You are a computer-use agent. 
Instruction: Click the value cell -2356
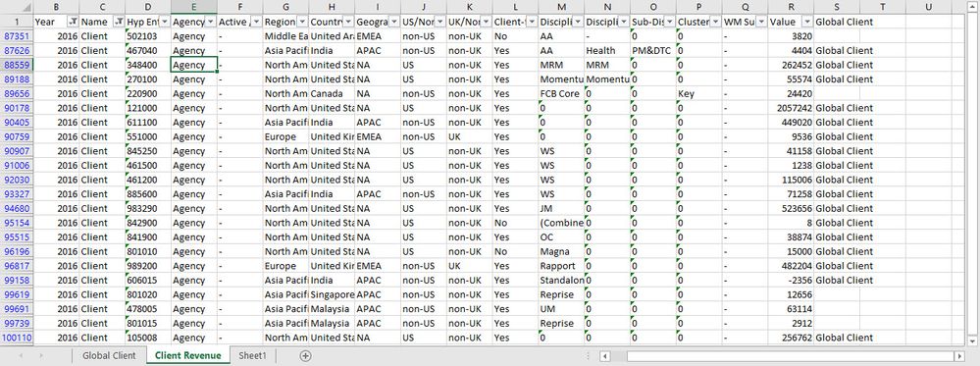tap(792, 281)
